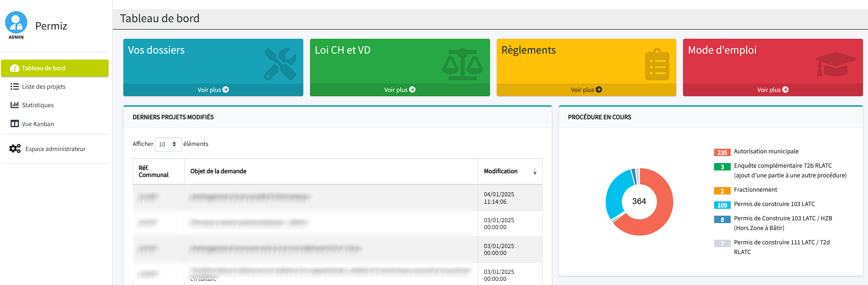
Task: Sort table by Modification column arrow
Action: coord(535,172)
